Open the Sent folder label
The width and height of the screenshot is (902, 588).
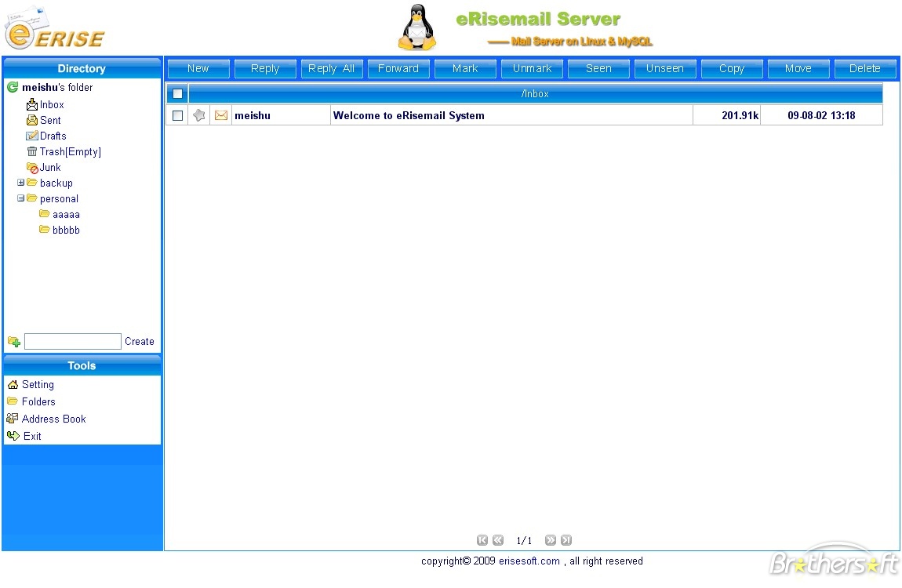coord(50,120)
